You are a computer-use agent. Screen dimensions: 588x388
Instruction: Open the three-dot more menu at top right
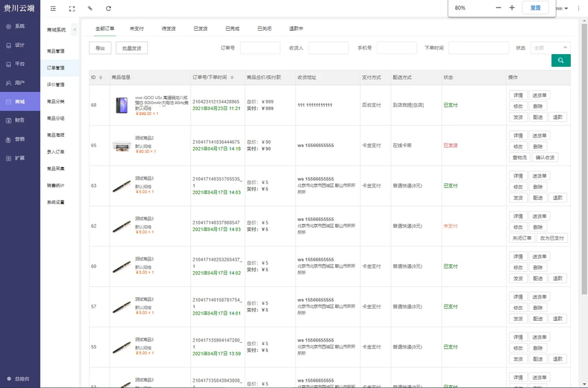coord(578,8)
